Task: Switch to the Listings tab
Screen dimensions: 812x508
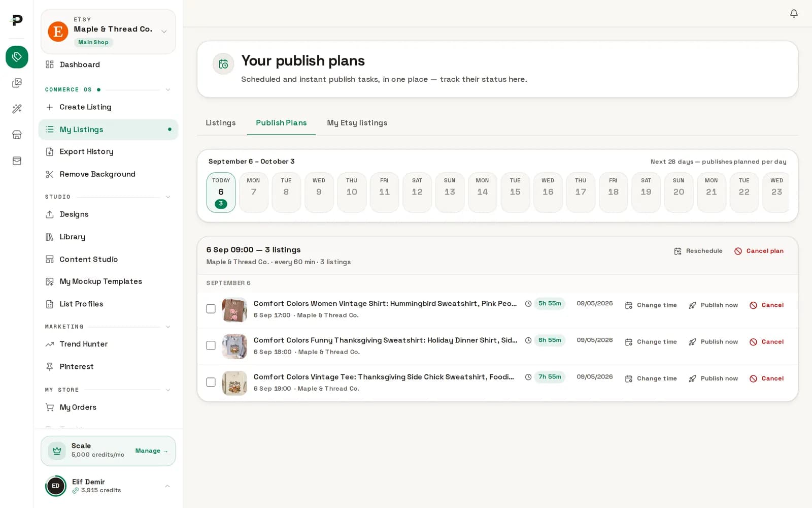Action: [x=221, y=123]
